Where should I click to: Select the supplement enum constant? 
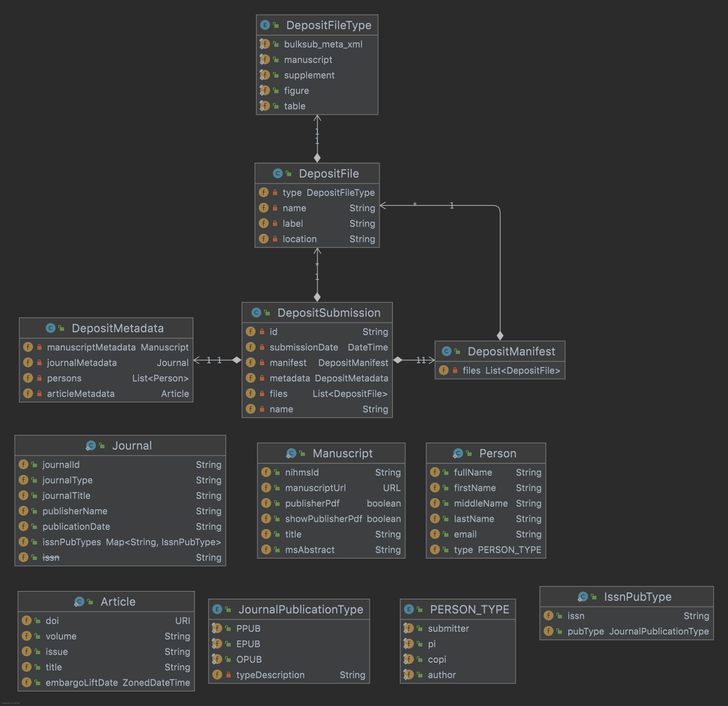tap(309, 75)
